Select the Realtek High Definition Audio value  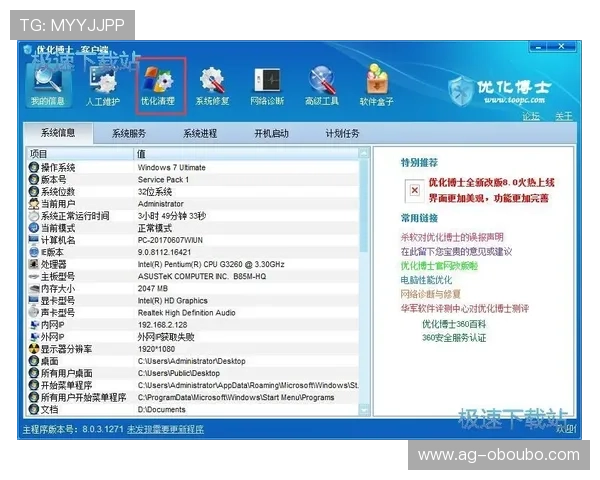pyautogui.click(x=186, y=313)
